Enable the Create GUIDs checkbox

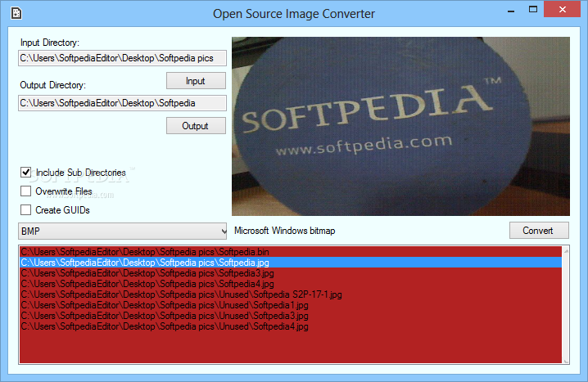(x=25, y=209)
